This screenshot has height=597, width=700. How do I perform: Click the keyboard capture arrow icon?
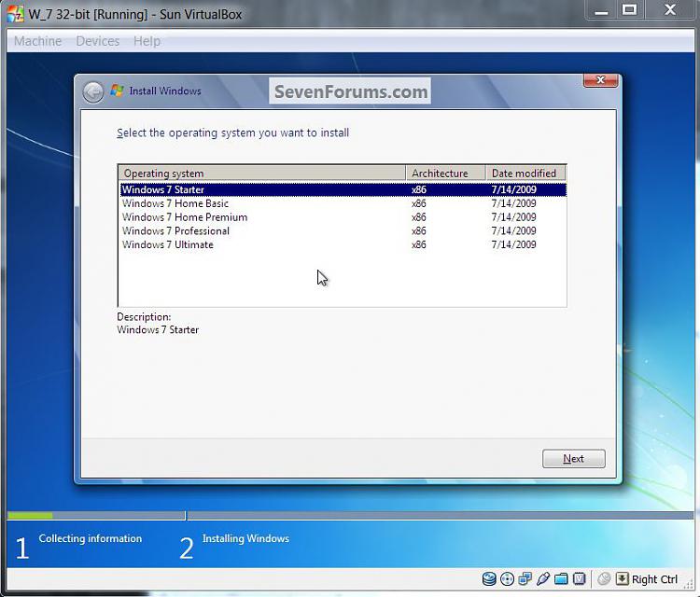click(622, 578)
